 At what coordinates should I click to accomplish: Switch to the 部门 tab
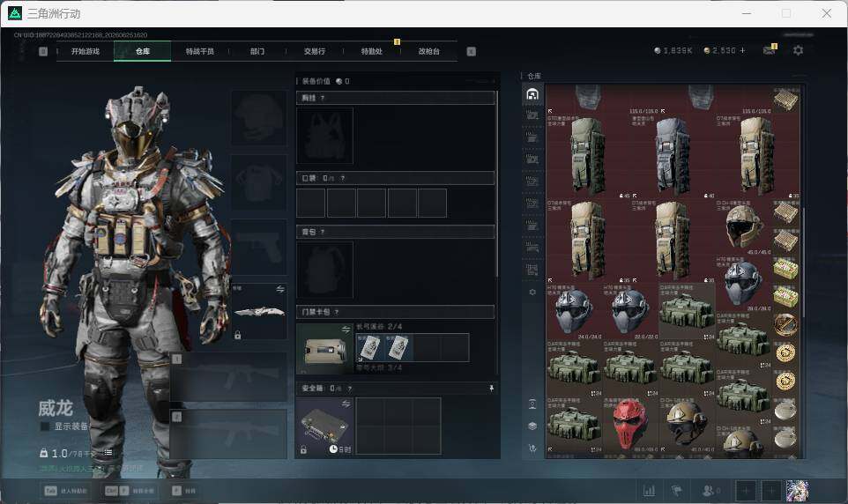tap(257, 51)
